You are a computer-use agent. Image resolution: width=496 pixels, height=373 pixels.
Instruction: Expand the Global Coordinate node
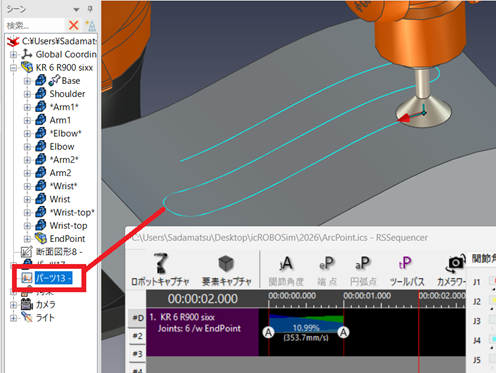13,54
